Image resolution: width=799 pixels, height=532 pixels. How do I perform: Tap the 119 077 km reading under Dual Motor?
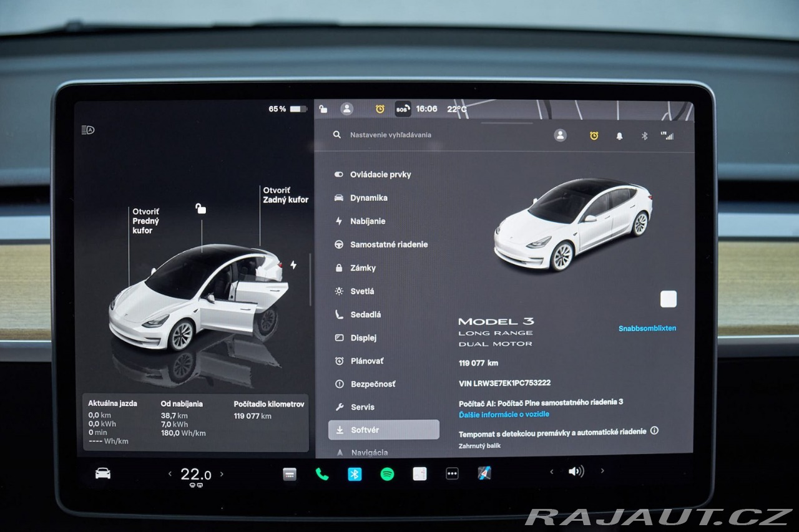[x=478, y=363]
